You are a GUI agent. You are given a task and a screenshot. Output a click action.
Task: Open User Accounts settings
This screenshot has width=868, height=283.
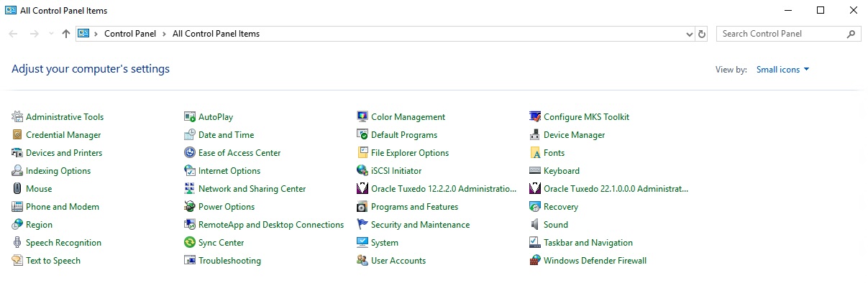coord(398,261)
